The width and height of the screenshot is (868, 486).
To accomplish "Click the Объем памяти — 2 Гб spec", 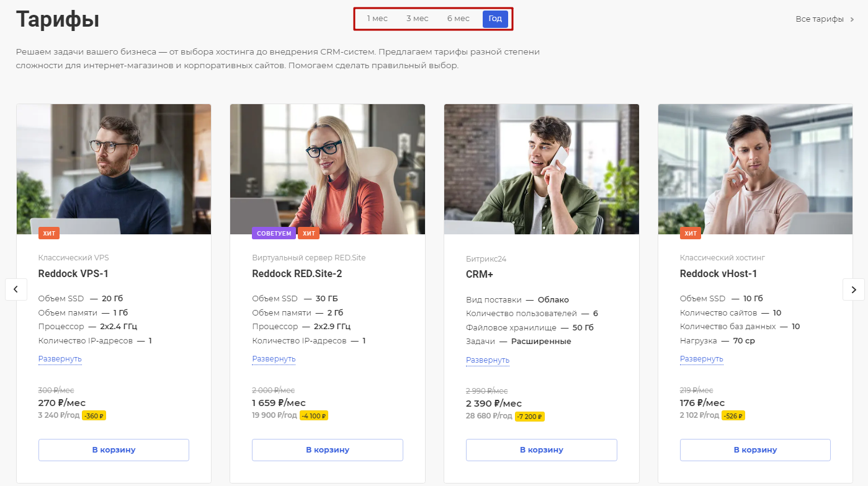I will point(298,313).
